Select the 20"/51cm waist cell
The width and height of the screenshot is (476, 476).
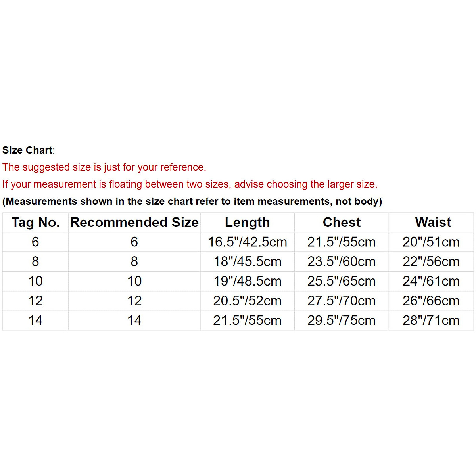(x=431, y=242)
